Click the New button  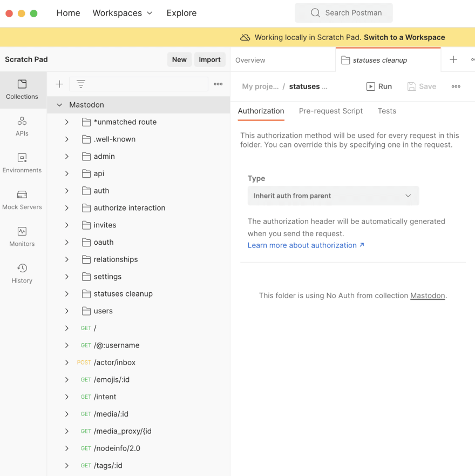[x=179, y=59]
